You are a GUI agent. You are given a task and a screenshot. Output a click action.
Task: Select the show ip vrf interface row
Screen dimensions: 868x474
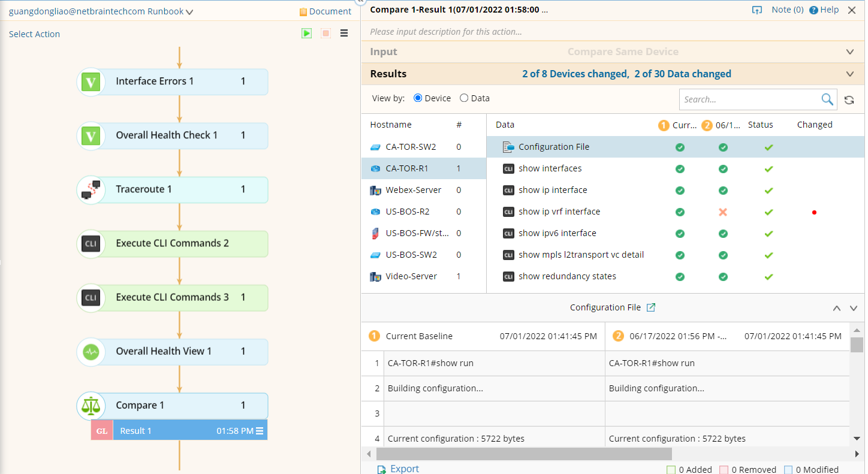click(x=559, y=212)
